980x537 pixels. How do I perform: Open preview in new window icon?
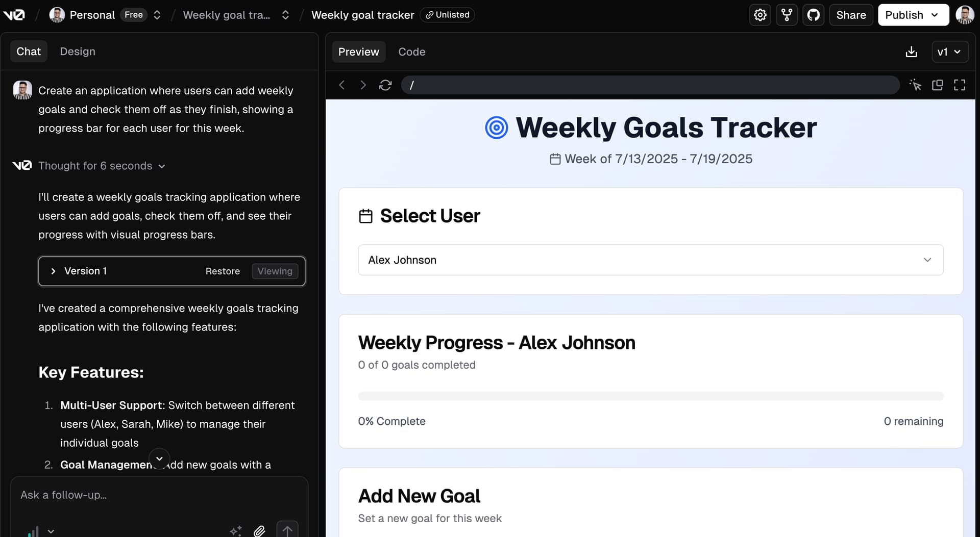pos(937,85)
